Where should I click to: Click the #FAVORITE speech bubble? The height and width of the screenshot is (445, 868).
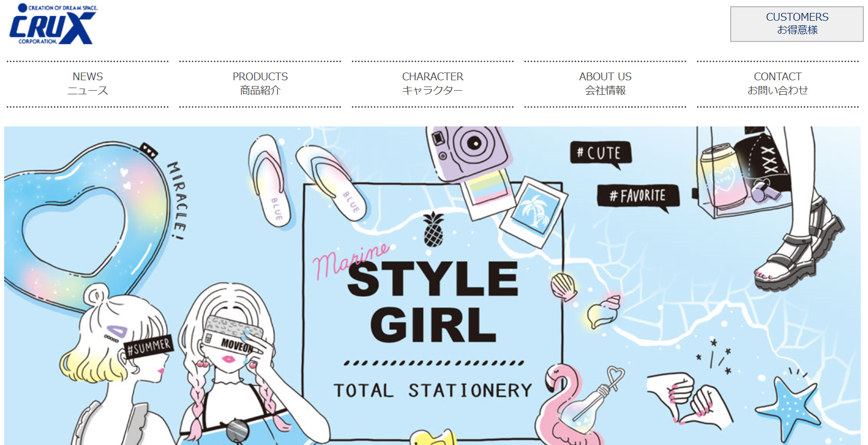tap(638, 197)
